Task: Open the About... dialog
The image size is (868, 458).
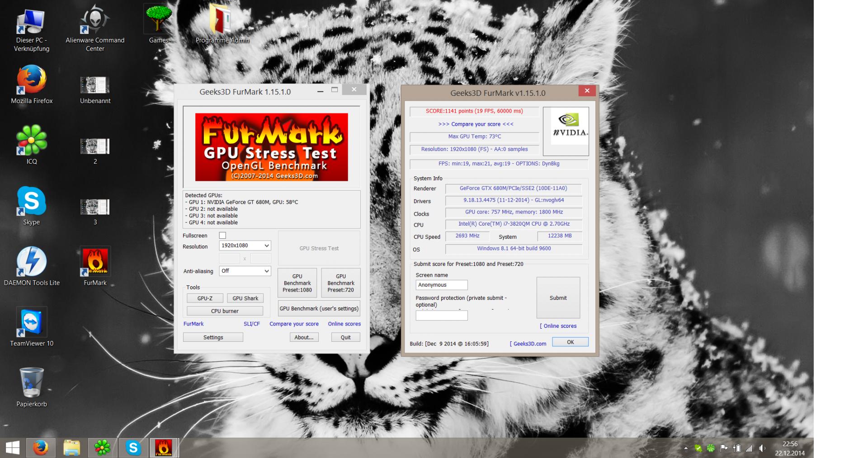Action: click(304, 337)
